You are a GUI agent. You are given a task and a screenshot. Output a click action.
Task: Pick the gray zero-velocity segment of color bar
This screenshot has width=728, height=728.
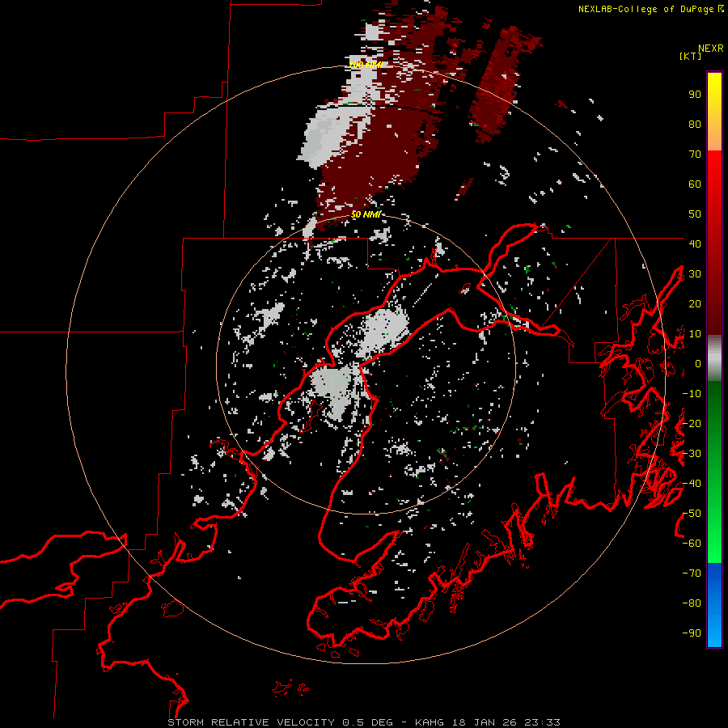point(714,358)
